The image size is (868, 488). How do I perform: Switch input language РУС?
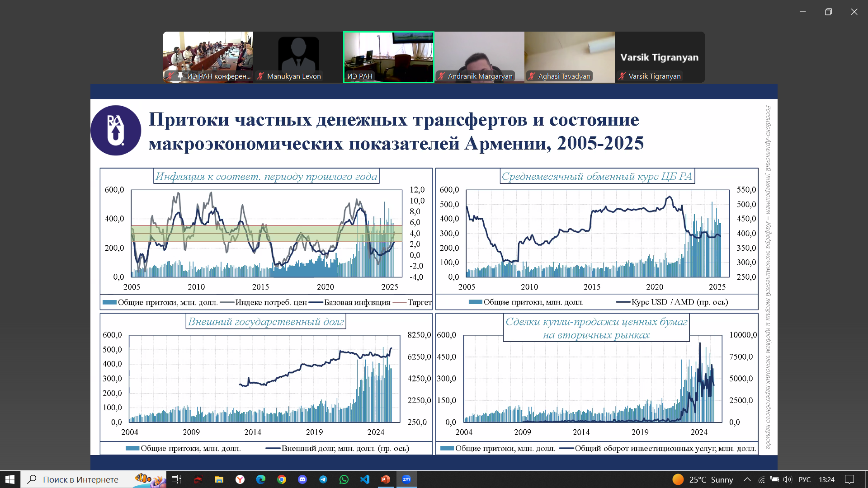click(x=805, y=479)
